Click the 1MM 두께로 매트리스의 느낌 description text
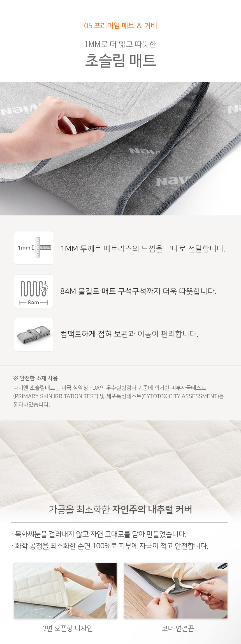Viewport: 241px width, 644px height. (x=143, y=249)
